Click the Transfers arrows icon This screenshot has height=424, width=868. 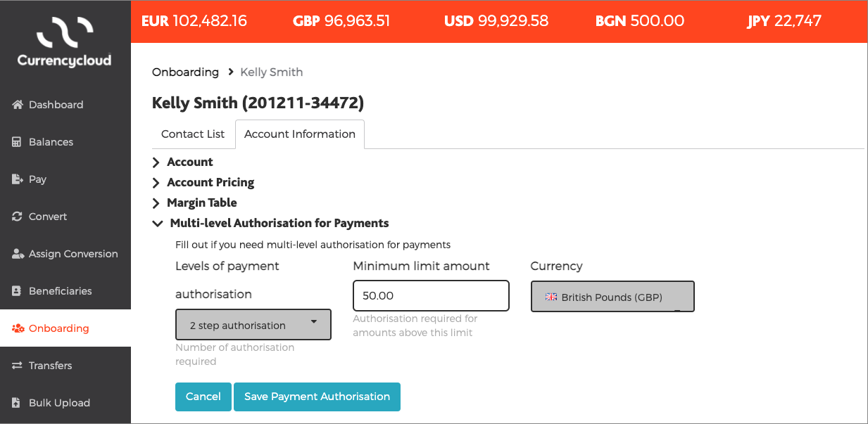coord(18,366)
